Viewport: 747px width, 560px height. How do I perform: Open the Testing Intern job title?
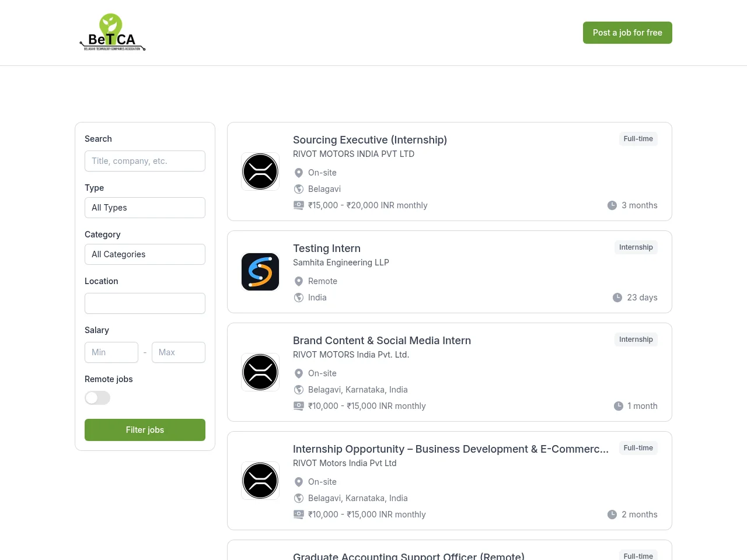[x=327, y=249]
